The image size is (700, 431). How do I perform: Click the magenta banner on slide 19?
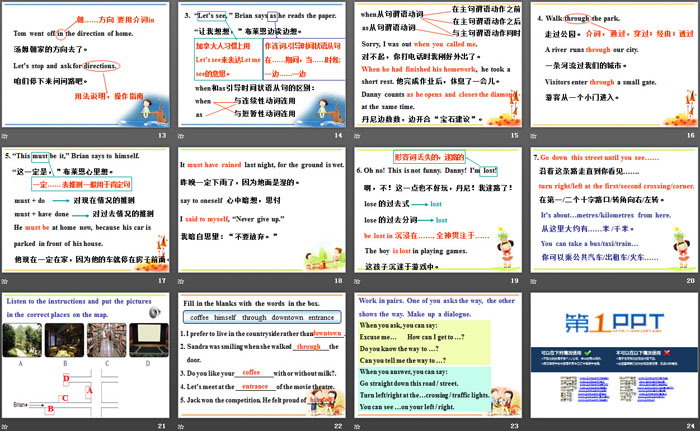[x=427, y=158]
